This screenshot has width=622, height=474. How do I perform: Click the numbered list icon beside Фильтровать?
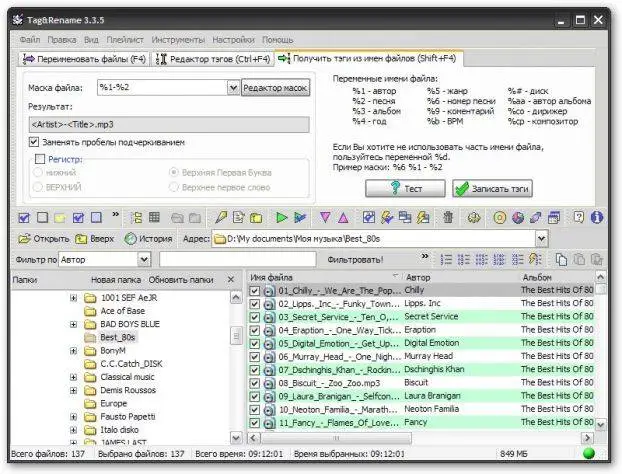click(446, 260)
